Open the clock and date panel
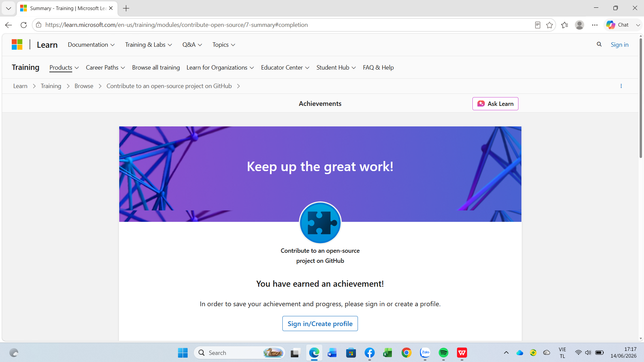The image size is (644, 362). [624, 353]
